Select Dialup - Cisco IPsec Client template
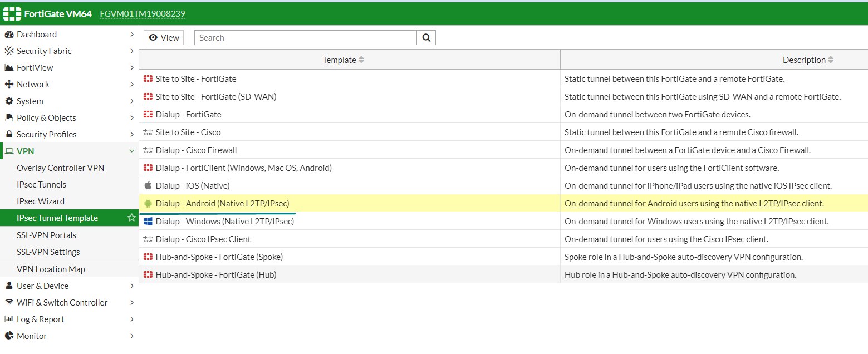 203,239
